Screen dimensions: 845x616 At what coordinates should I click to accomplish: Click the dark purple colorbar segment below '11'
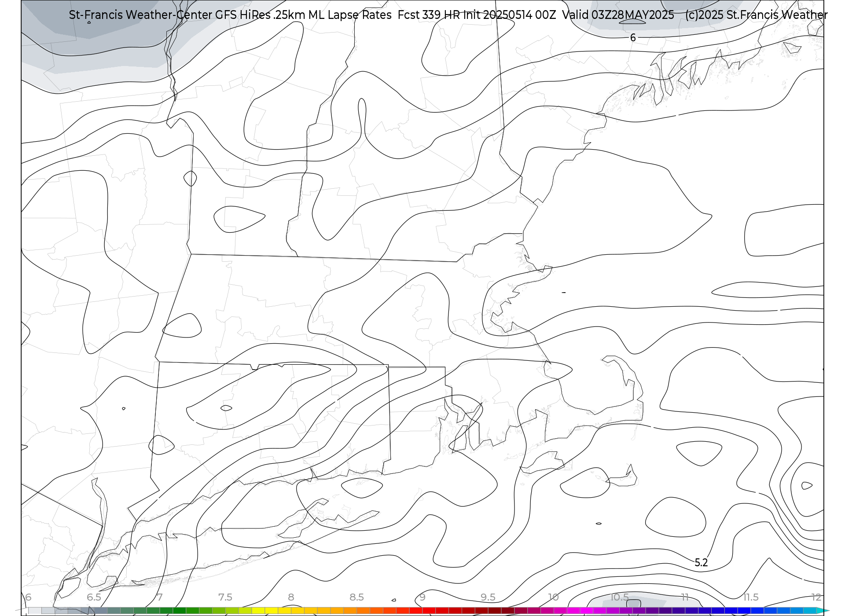tap(692, 611)
